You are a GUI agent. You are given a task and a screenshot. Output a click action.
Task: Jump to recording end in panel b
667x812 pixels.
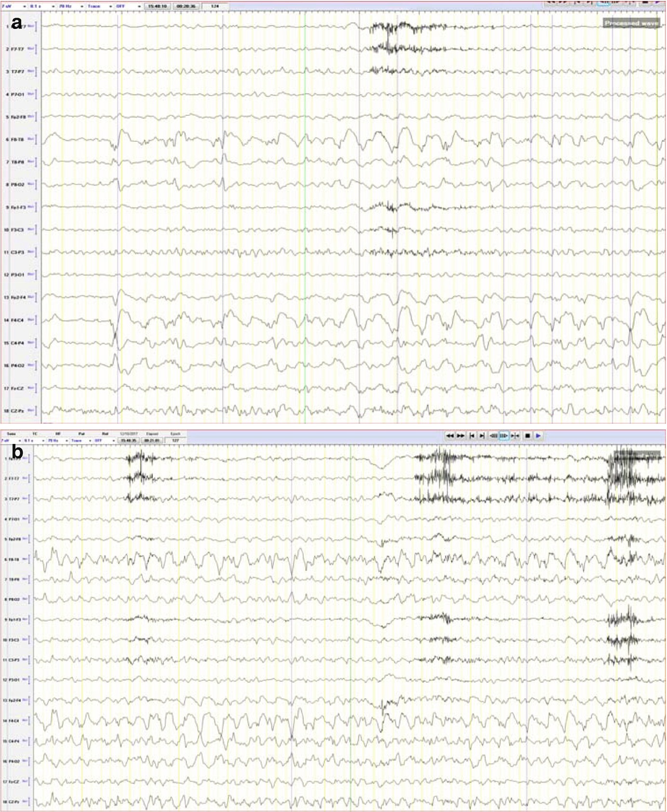(x=482, y=435)
